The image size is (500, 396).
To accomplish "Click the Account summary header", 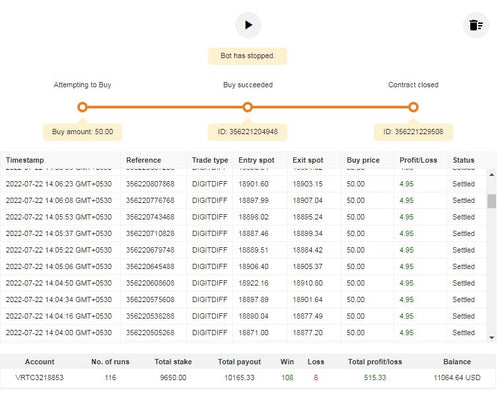I will pos(39,362).
